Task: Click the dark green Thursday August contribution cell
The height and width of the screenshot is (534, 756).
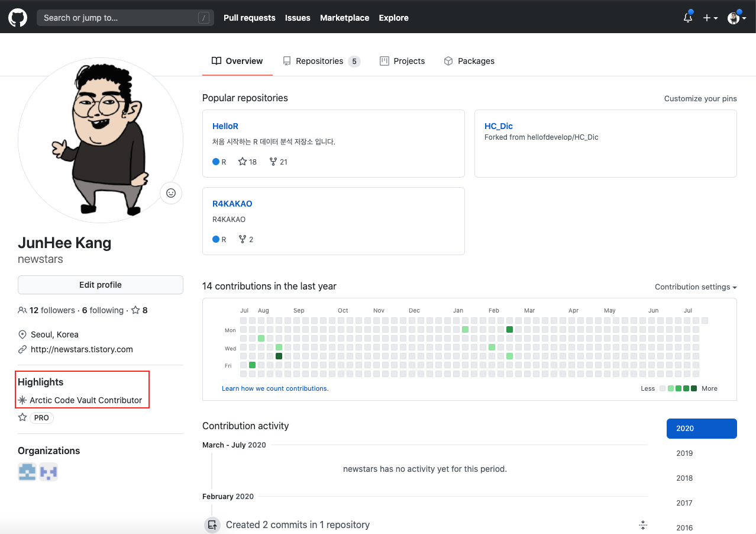Action: point(279,356)
